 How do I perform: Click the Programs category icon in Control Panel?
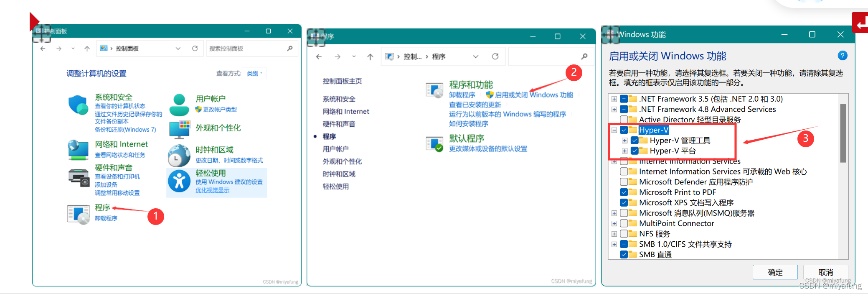pos(79,214)
